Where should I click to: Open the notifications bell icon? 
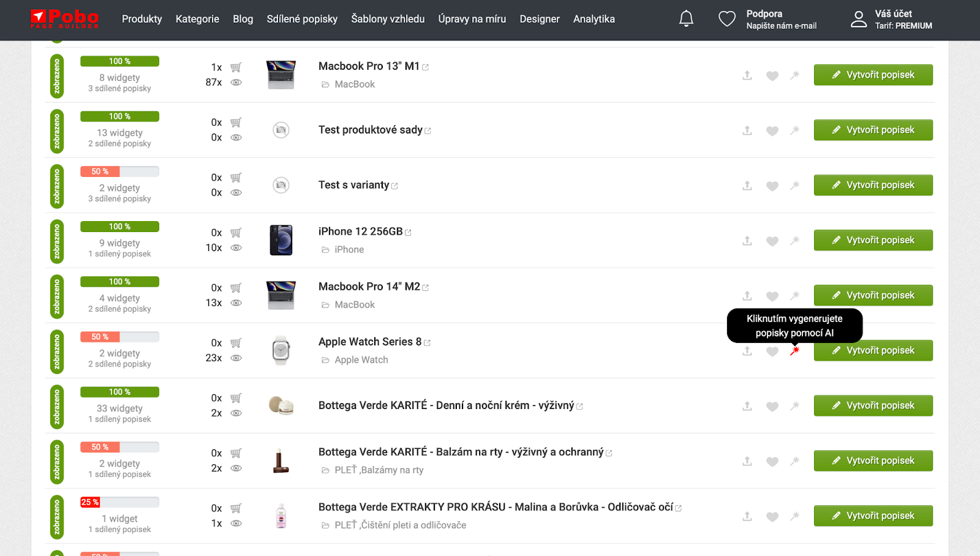click(x=686, y=19)
